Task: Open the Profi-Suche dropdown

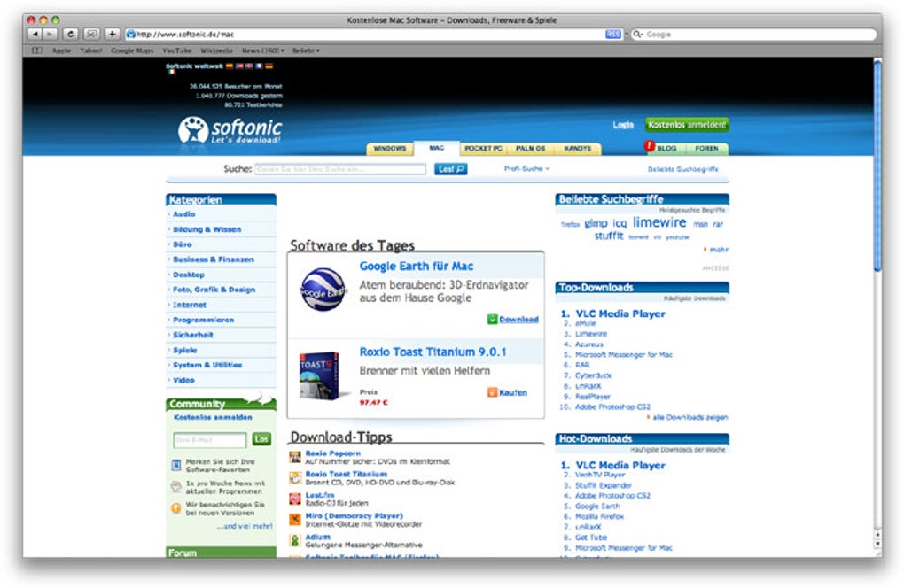Action: click(x=527, y=169)
